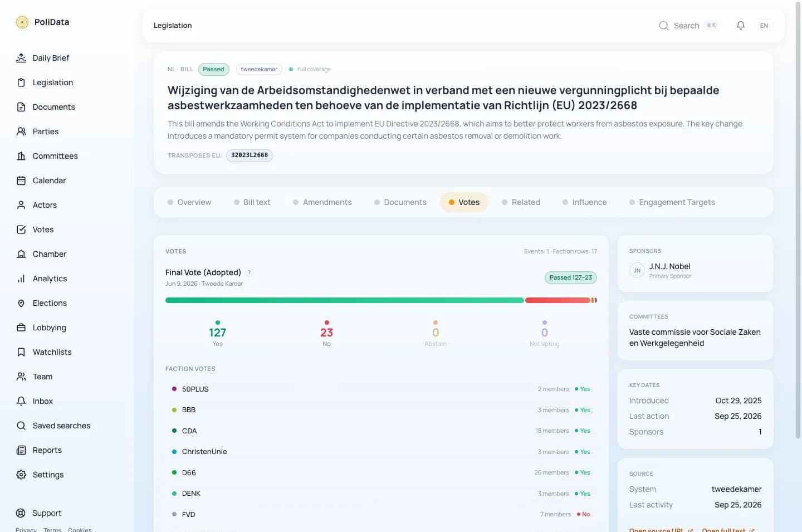Click the PoliData logo icon
This screenshot has height=532, width=802.
coord(22,22)
